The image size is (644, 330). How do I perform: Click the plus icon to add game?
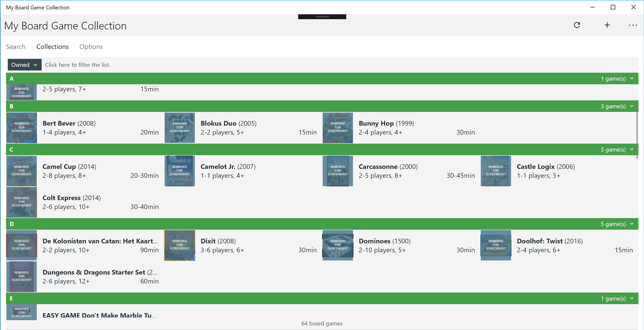coord(607,25)
